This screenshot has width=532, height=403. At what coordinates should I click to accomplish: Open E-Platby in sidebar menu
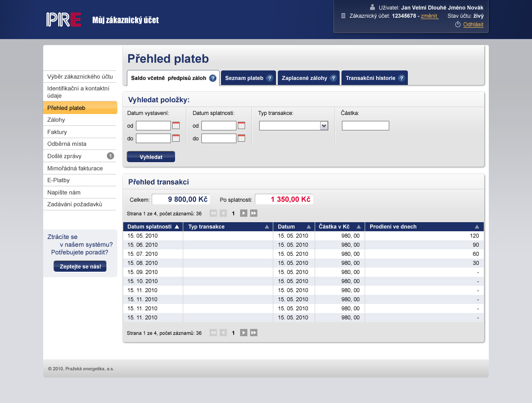point(80,180)
